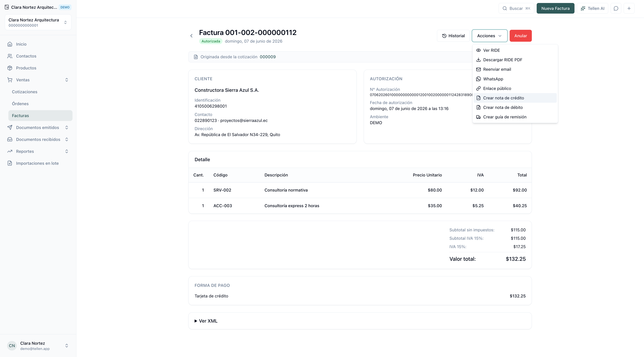Click the document icon for Crear nota de débito
Viewport: 644px width, 357px height.
click(x=479, y=107)
